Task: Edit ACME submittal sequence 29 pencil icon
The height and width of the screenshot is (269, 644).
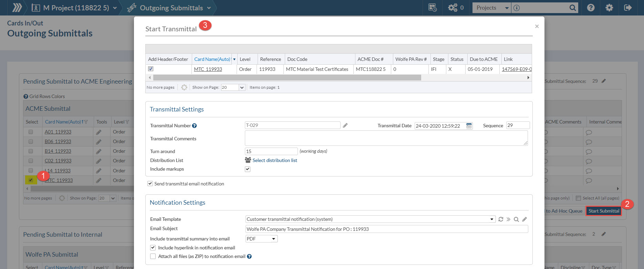Action: point(604,81)
